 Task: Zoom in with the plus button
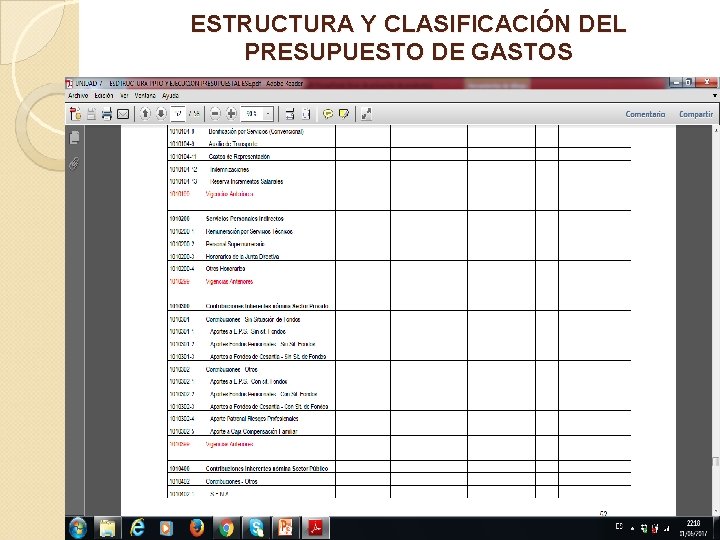(x=231, y=113)
